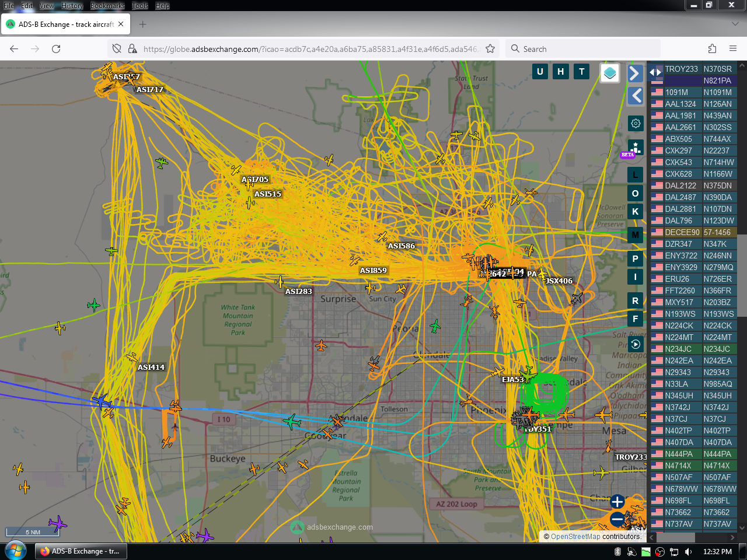Focus the URL address bar

[310, 49]
